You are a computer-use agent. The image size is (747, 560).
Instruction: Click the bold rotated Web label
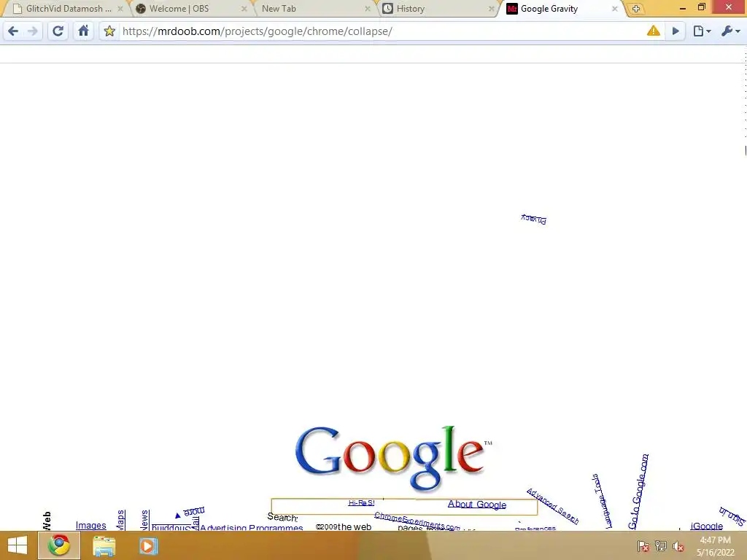coord(47,521)
